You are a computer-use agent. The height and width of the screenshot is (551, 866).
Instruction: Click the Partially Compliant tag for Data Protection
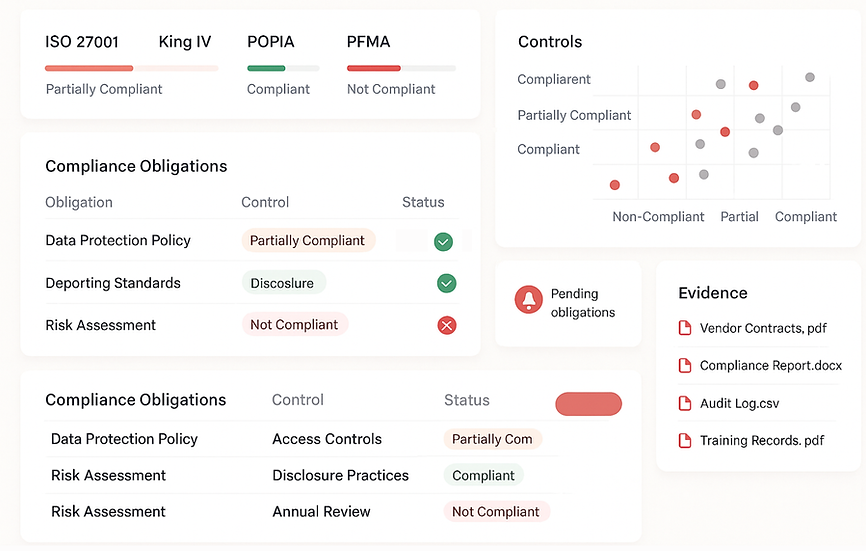point(307,241)
